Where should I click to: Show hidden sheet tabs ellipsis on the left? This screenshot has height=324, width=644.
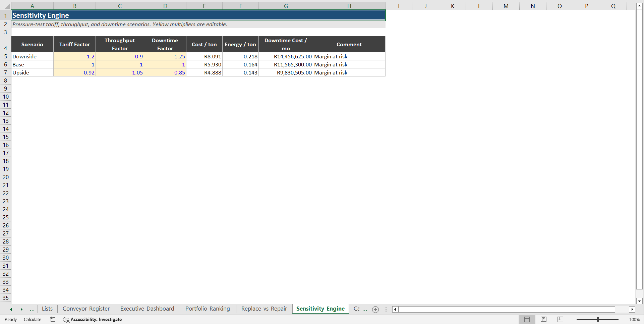[32, 309]
